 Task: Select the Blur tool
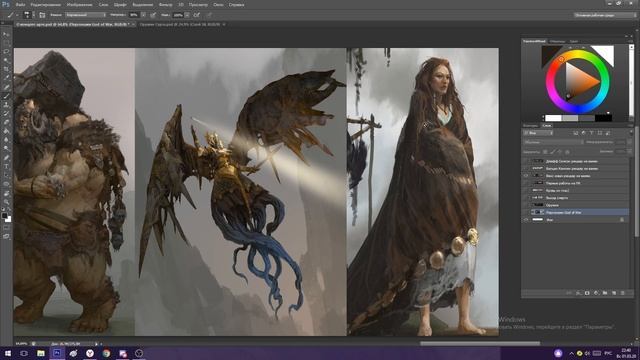tap(6, 140)
